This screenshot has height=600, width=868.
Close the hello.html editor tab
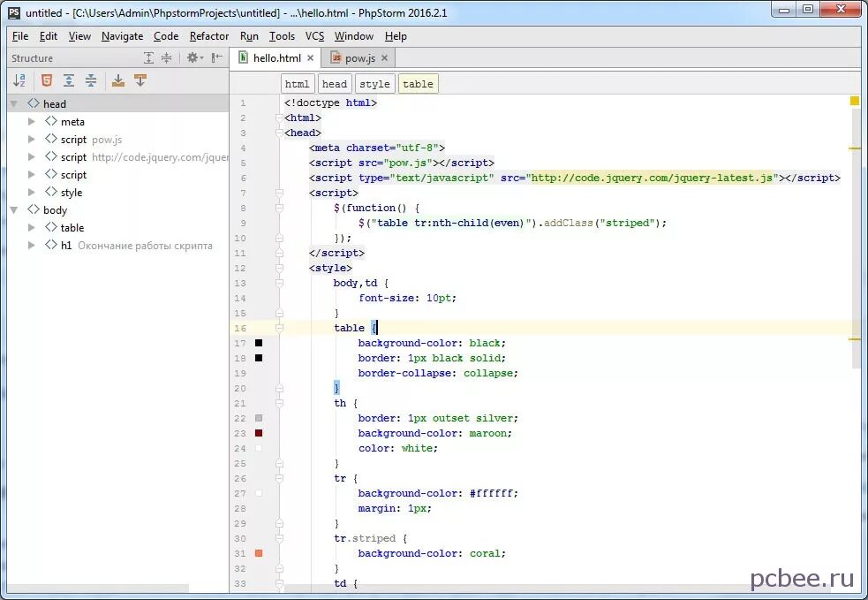click(x=310, y=57)
